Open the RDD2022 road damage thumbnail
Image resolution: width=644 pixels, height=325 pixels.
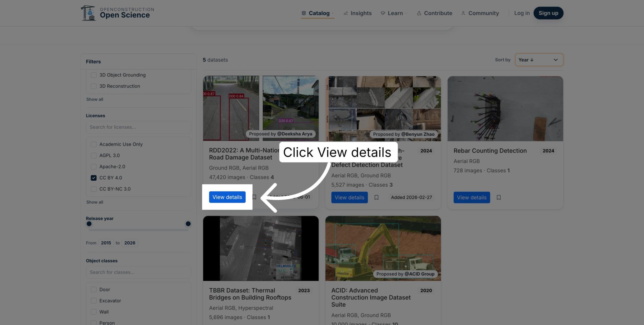pos(261,108)
